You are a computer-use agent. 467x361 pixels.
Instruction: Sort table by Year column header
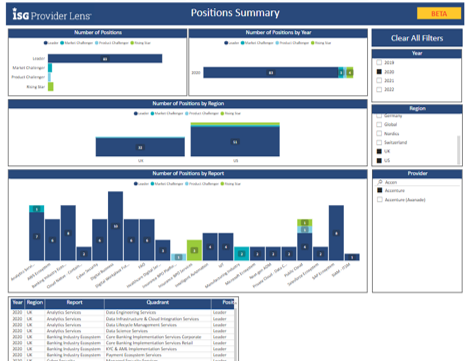pyautogui.click(x=17, y=303)
